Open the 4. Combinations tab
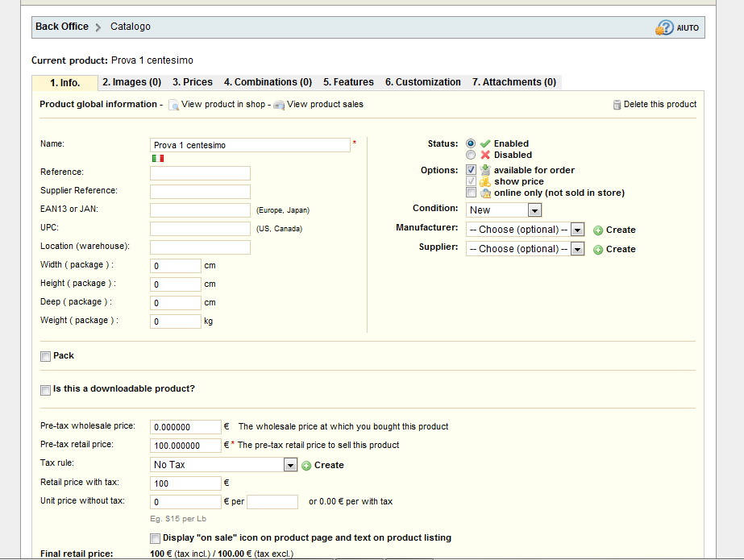 (268, 82)
